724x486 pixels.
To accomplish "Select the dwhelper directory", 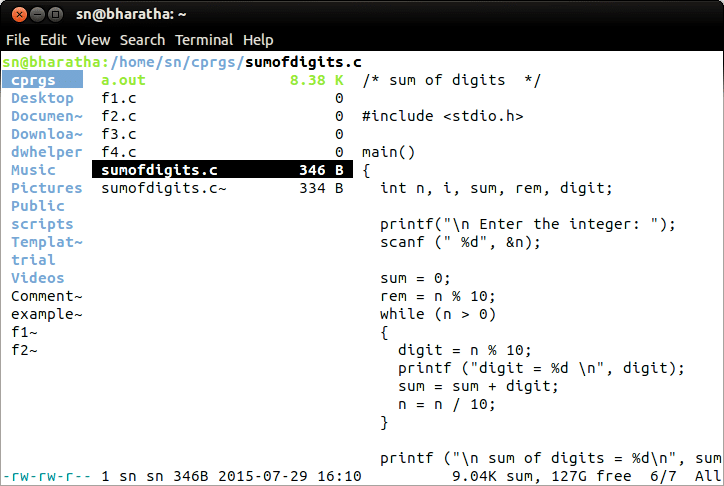I will 46,152.
